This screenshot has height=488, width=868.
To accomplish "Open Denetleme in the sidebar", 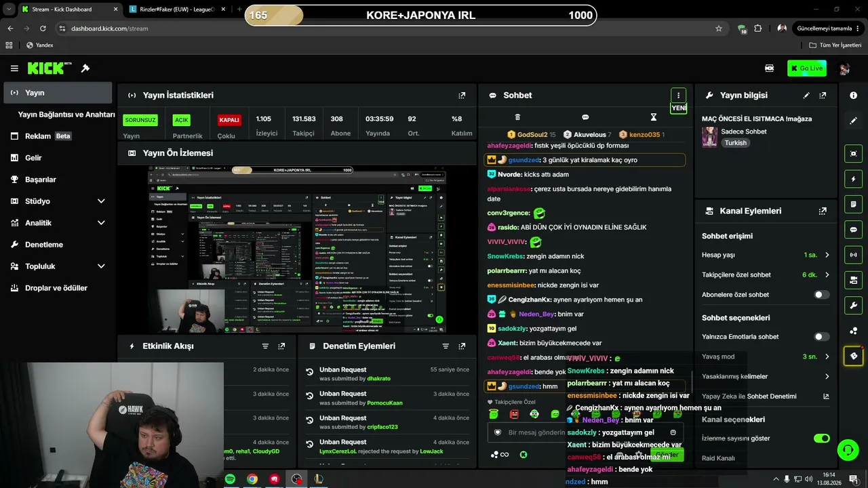I will click(x=58, y=245).
